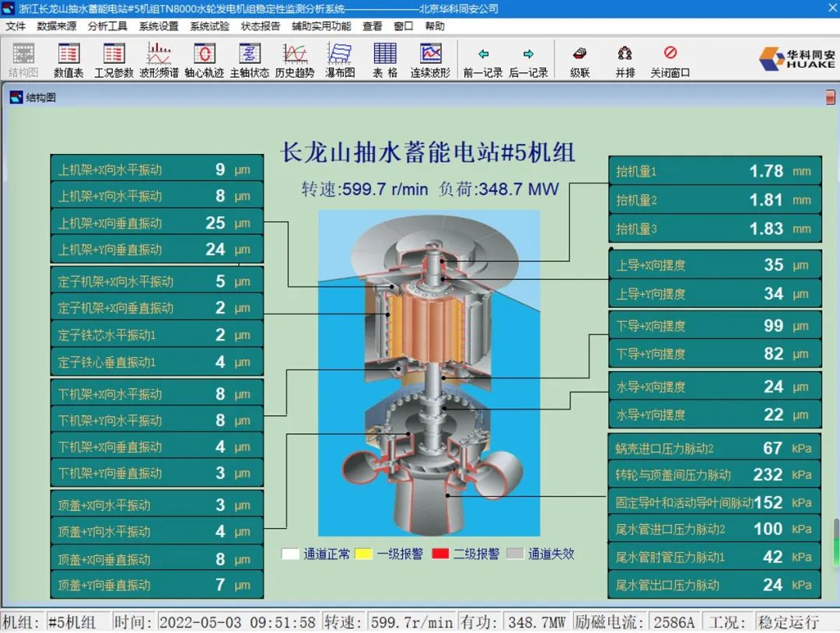The width and height of the screenshot is (840, 633).
Task: Select the 下机架+Y向水平振动 row
Action: (157, 420)
